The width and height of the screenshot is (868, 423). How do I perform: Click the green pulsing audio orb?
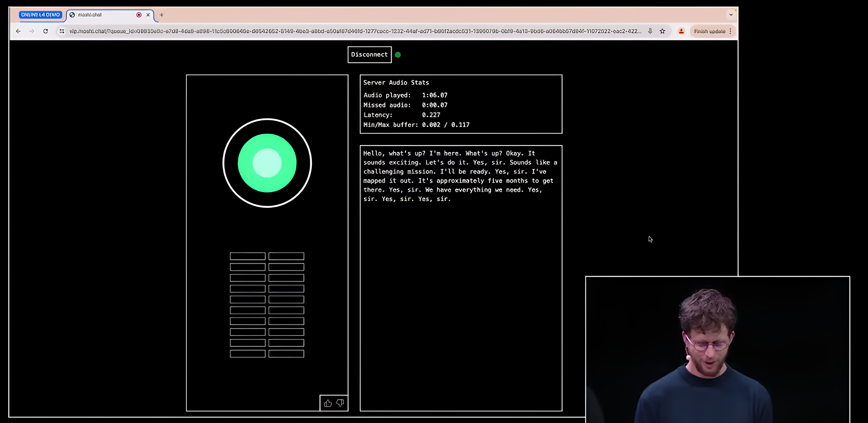coord(267,163)
